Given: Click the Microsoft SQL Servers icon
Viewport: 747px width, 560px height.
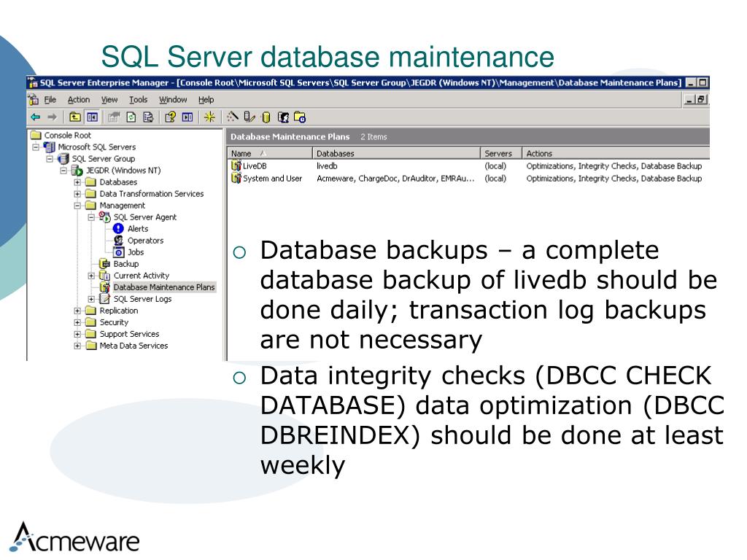Looking at the screenshot, I should point(49,147).
